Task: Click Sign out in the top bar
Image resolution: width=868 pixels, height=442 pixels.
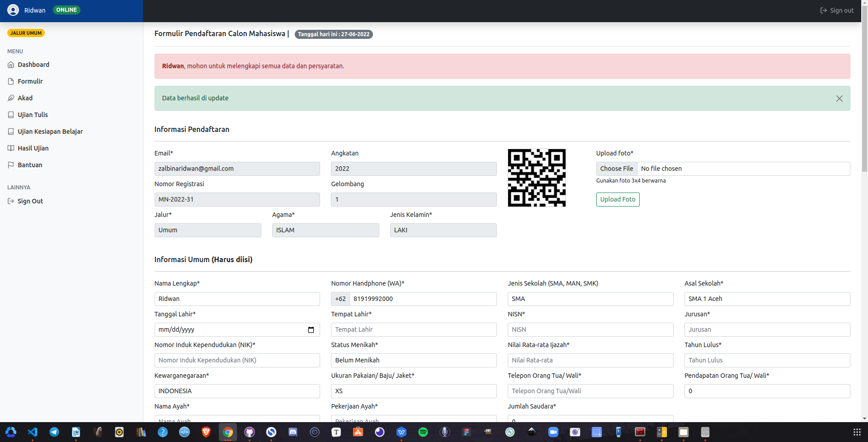Action: point(837,10)
